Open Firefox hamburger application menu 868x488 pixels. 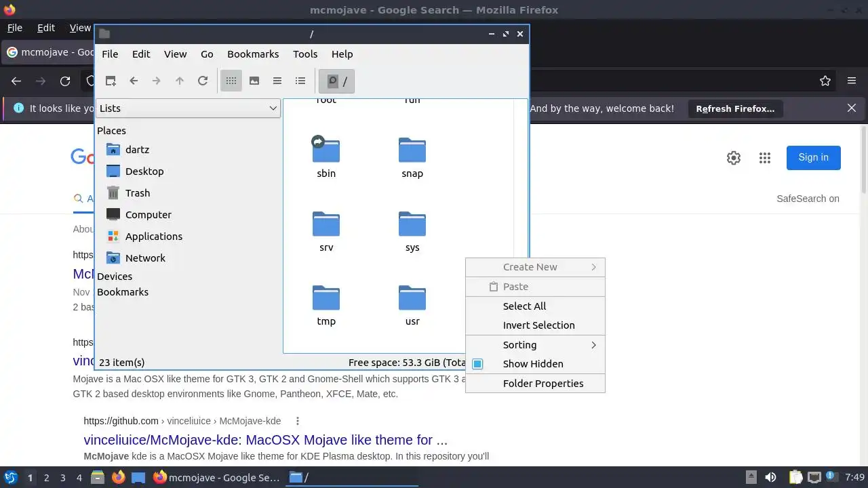[852, 81]
